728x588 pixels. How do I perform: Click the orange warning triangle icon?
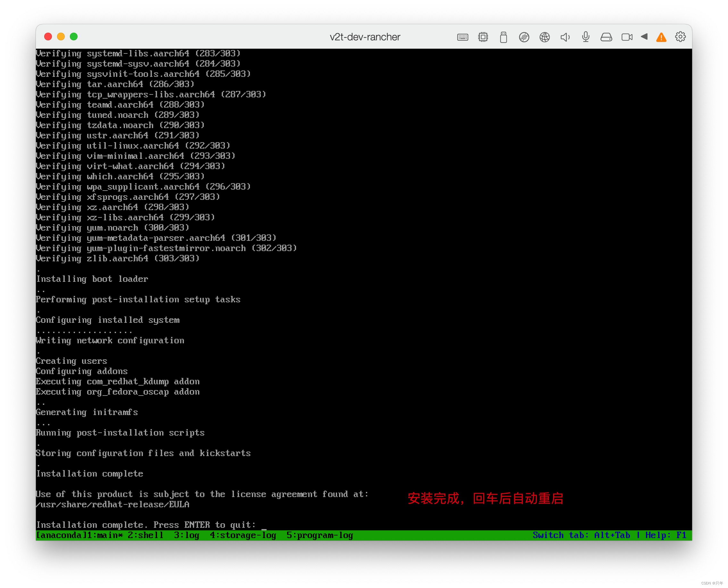point(661,37)
